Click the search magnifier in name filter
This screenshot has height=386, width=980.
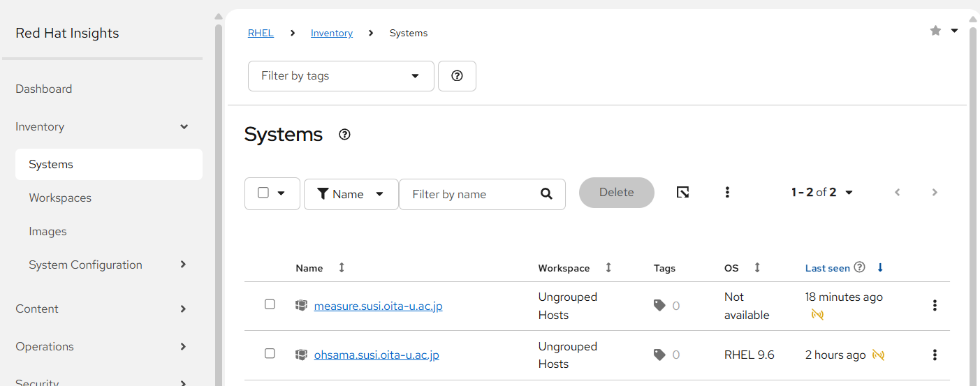tap(547, 194)
